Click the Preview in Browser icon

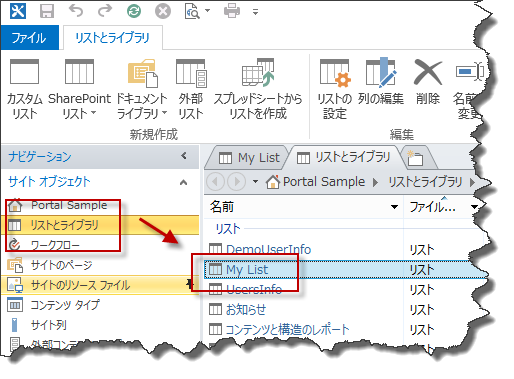(x=192, y=11)
